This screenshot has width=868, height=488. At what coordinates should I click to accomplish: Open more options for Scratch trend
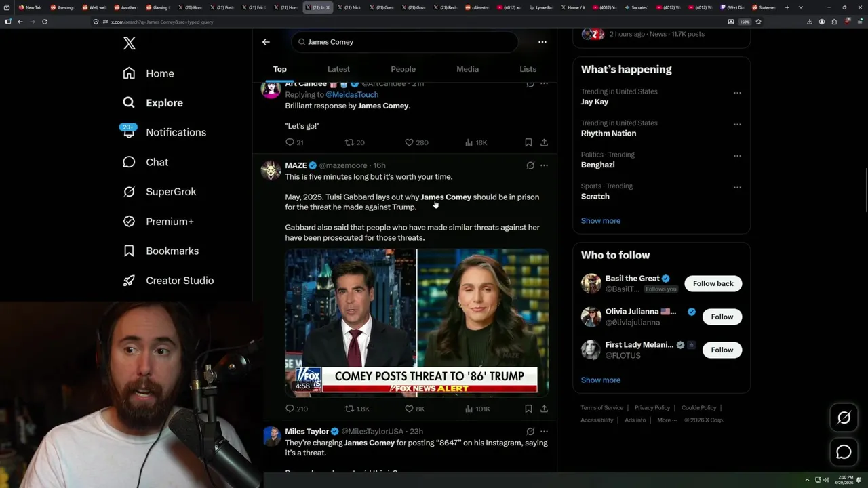click(x=737, y=188)
